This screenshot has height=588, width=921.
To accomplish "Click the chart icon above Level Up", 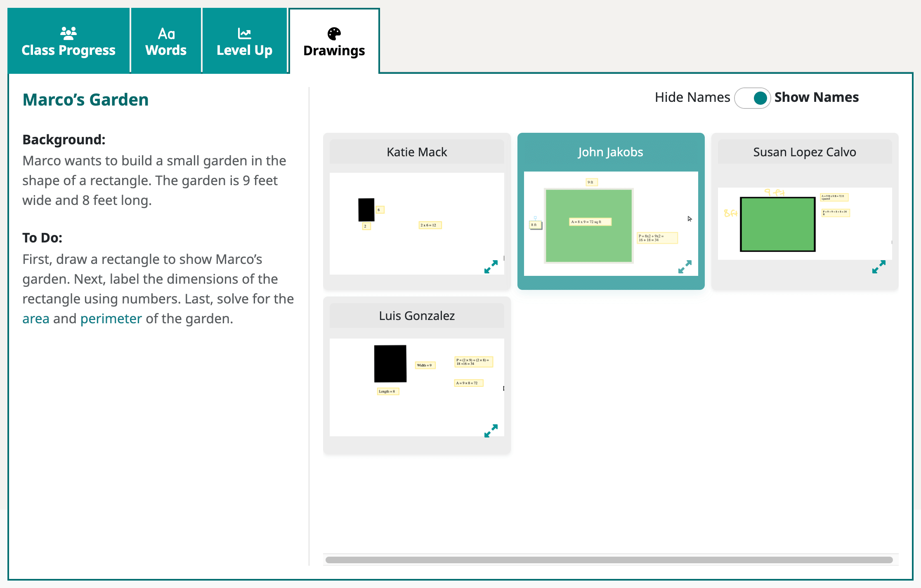I will pos(244,33).
